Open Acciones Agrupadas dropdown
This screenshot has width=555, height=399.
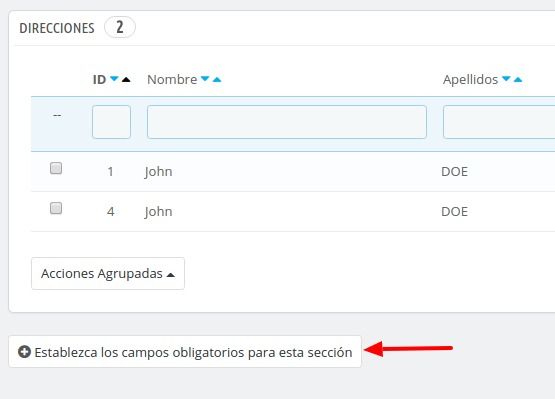pos(108,273)
